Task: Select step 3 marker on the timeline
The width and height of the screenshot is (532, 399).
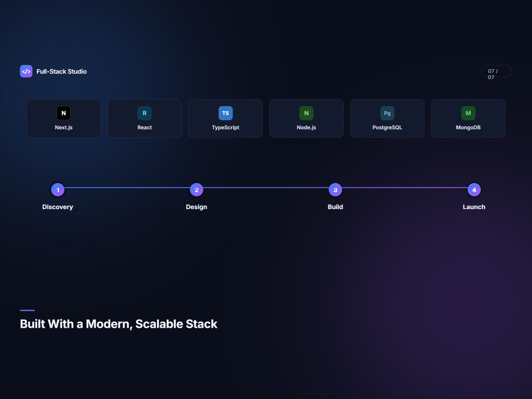Action: (x=335, y=190)
